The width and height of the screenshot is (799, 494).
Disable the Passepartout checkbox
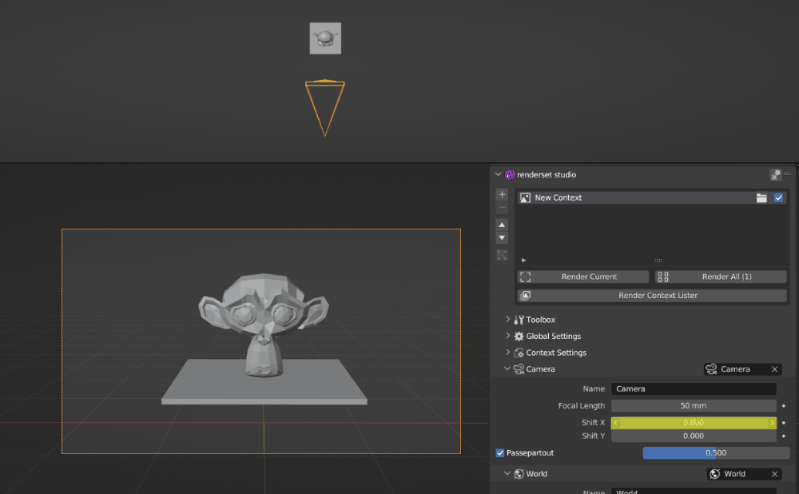point(501,453)
